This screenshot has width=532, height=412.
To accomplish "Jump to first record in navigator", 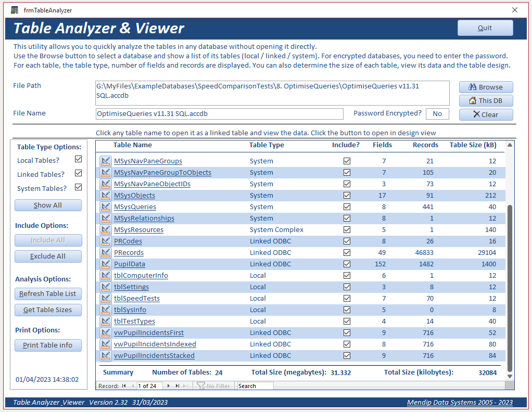I will (x=124, y=386).
